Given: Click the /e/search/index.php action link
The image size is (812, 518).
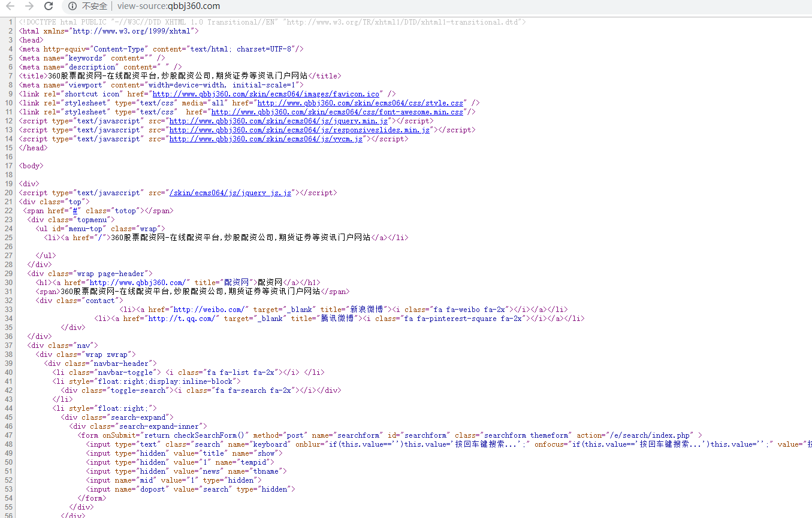Looking at the screenshot, I should (651, 435).
